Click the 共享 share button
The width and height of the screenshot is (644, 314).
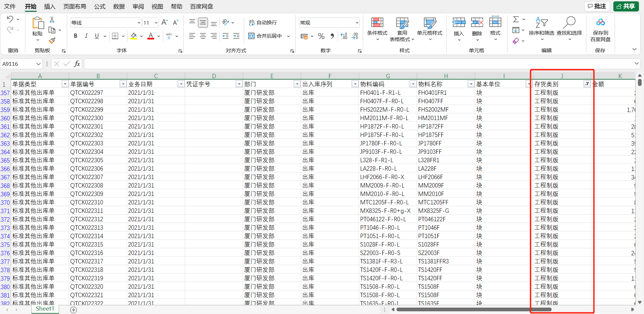tap(626, 6)
